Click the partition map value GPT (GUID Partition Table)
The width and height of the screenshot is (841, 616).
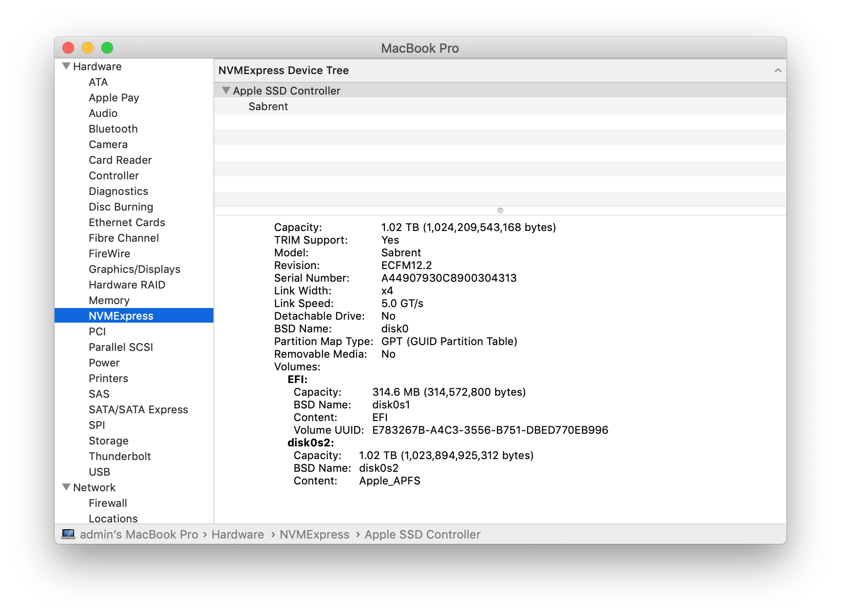pos(449,341)
